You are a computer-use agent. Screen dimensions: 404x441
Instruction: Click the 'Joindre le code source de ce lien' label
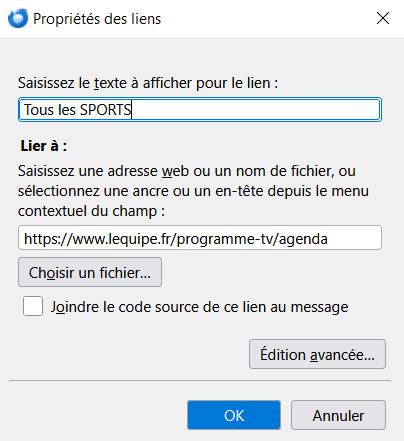click(199, 307)
